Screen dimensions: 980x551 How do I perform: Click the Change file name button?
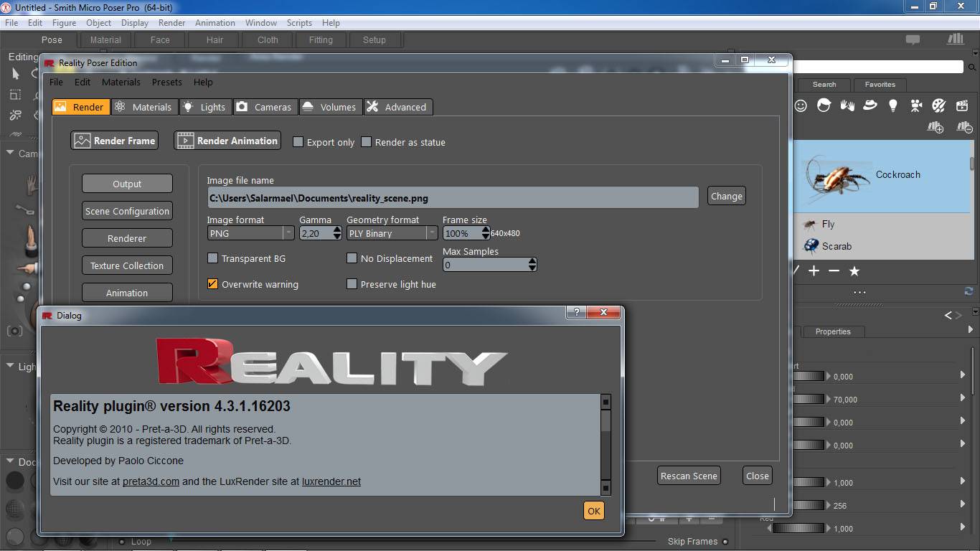[726, 196]
